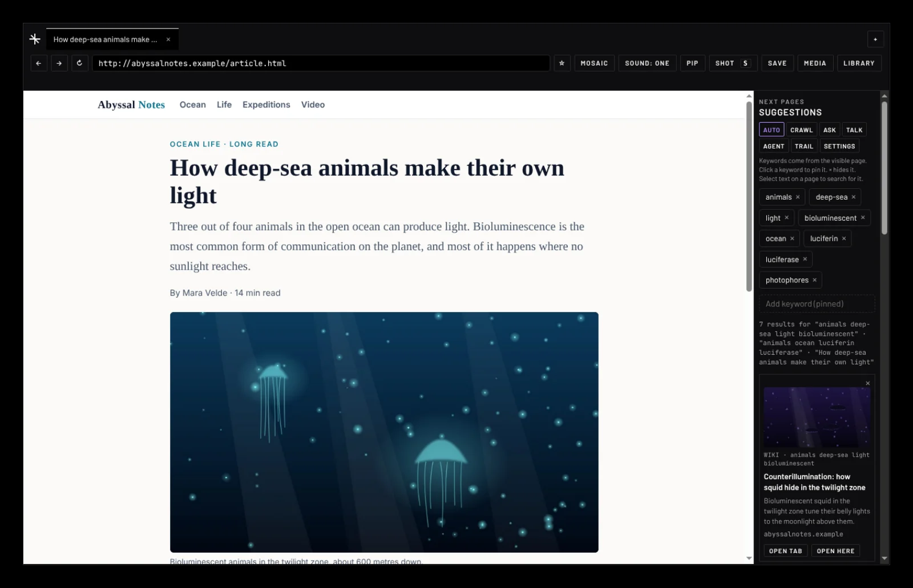Go back with the left arrow button
913x588 pixels.
[x=38, y=63]
